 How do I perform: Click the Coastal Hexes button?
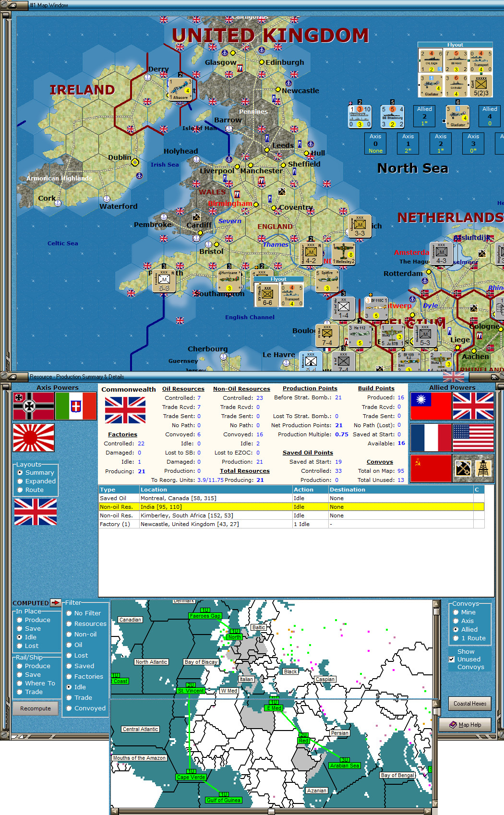470,704
